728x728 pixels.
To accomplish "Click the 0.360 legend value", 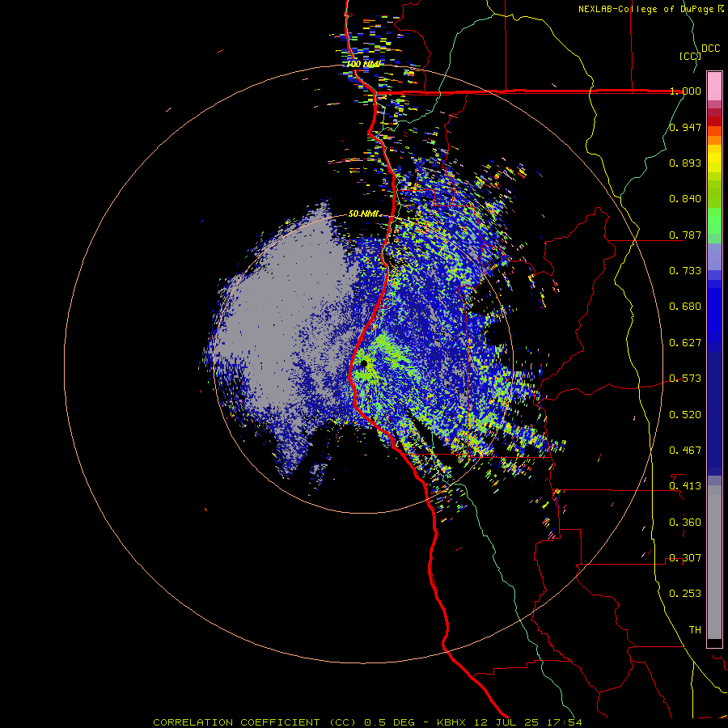I will (x=685, y=523).
